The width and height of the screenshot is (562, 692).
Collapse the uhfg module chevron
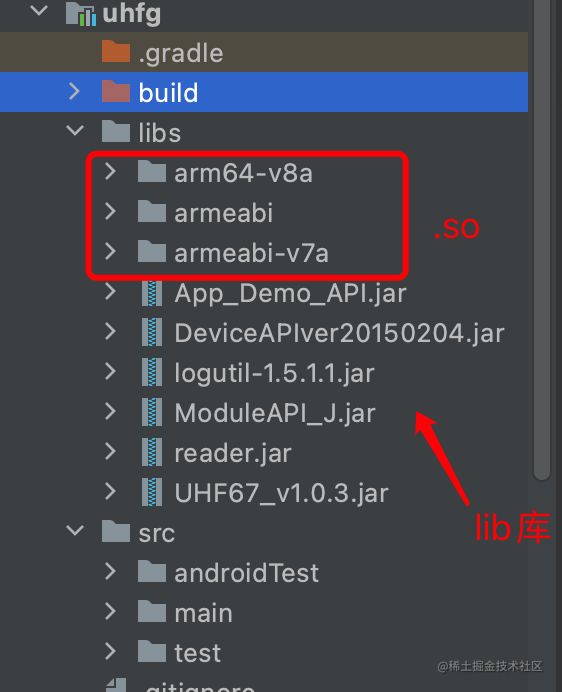click(39, 10)
